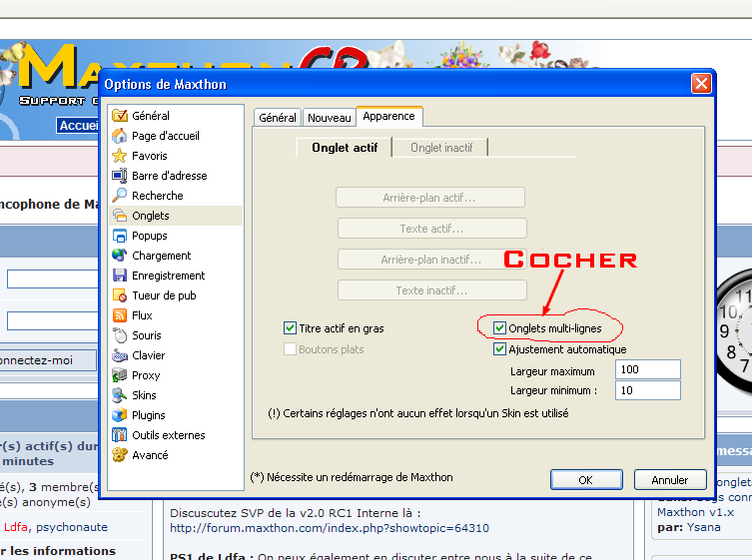Open Proxy settings

[x=146, y=375]
